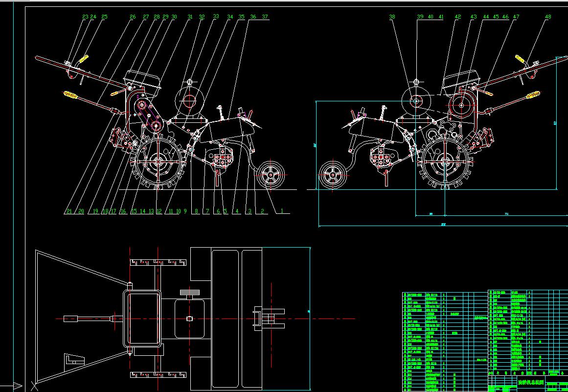Viewport: 568px width, 392px height.
Task: Click part label 7
Action: pos(207,211)
